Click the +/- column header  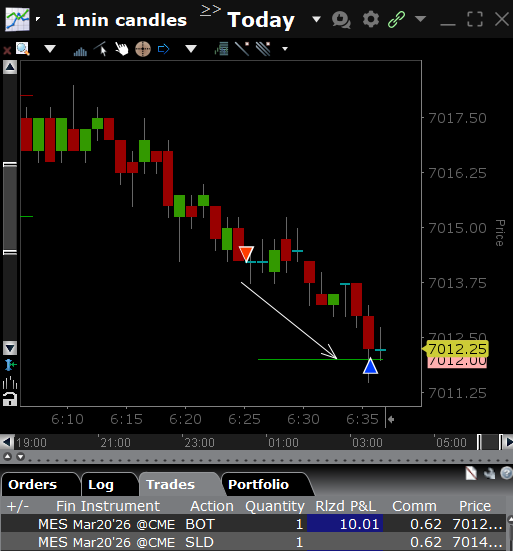pos(18,506)
